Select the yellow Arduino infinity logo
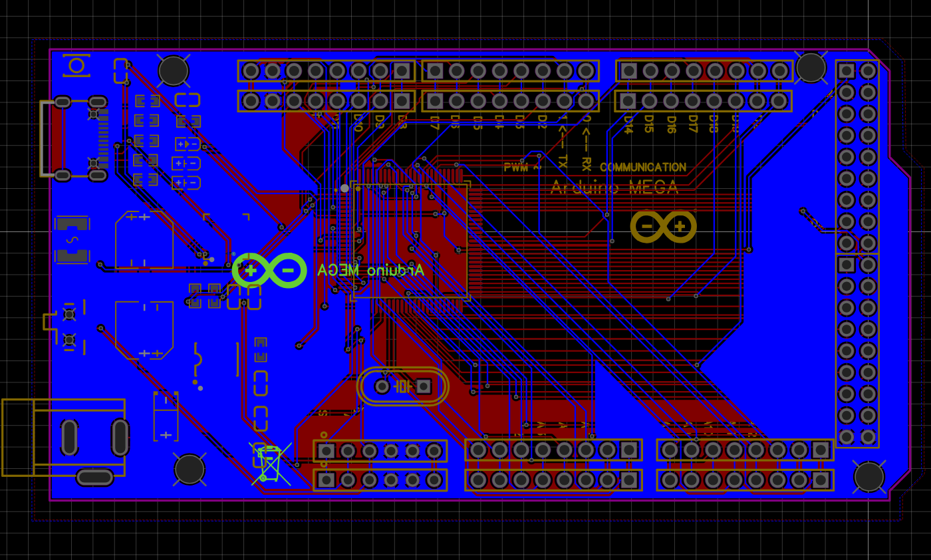The width and height of the screenshot is (931, 560). pyautogui.click(x=664, y=226)
